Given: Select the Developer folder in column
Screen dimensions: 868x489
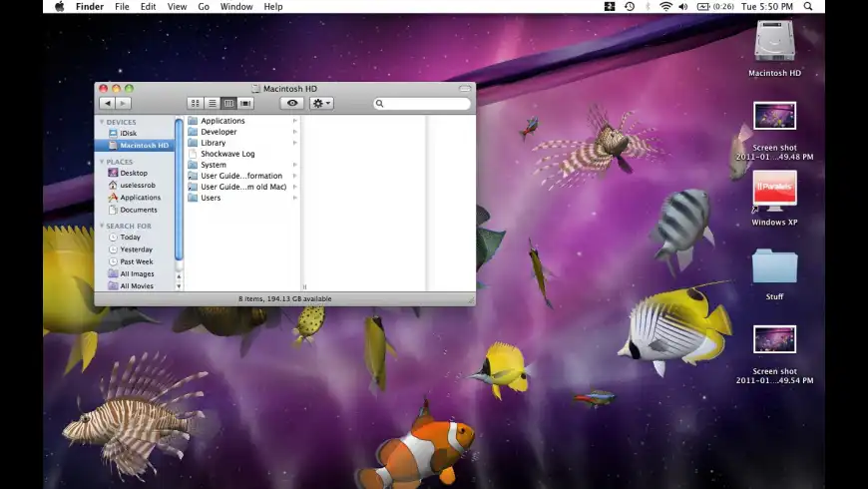Looking at the screenshot, I should (x=218, y=132).
